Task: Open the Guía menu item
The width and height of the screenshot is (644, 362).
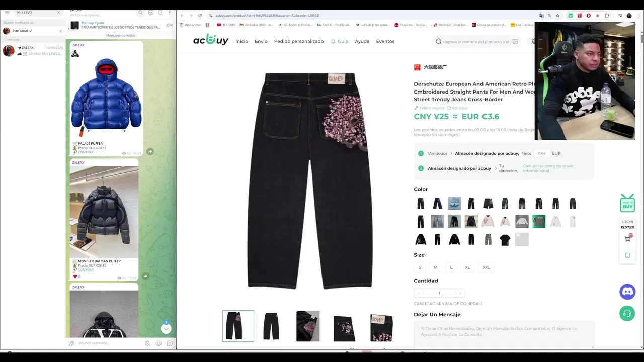Action: (339, 41)
